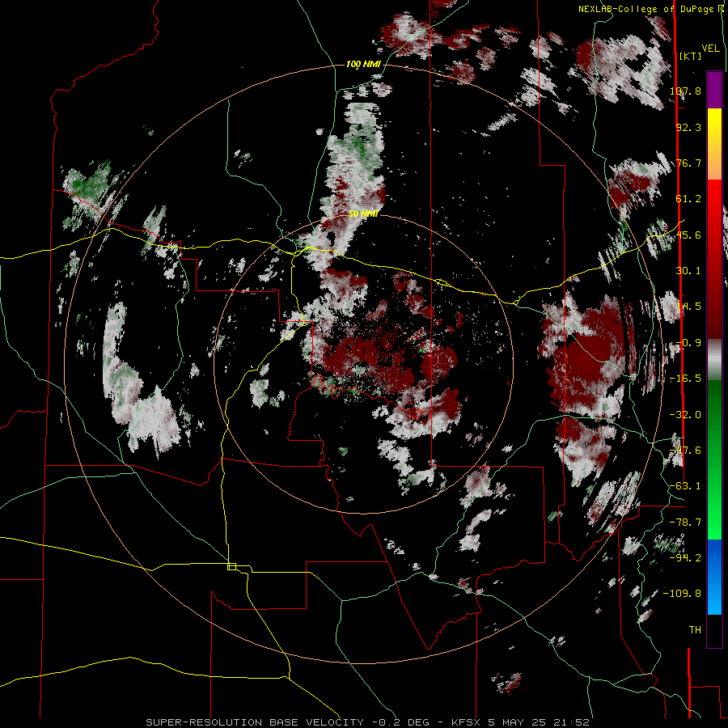The height and width of the screenshot is (728, 728).
Task: Click SUPER-RESOLUTION BASE VELOCITY caption text
Action: 255,722
